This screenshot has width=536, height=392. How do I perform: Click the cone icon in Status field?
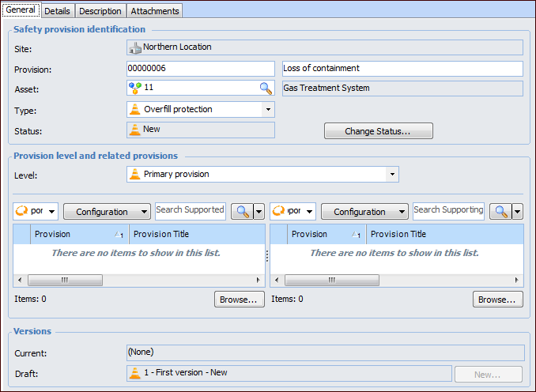tap(135, 130)
